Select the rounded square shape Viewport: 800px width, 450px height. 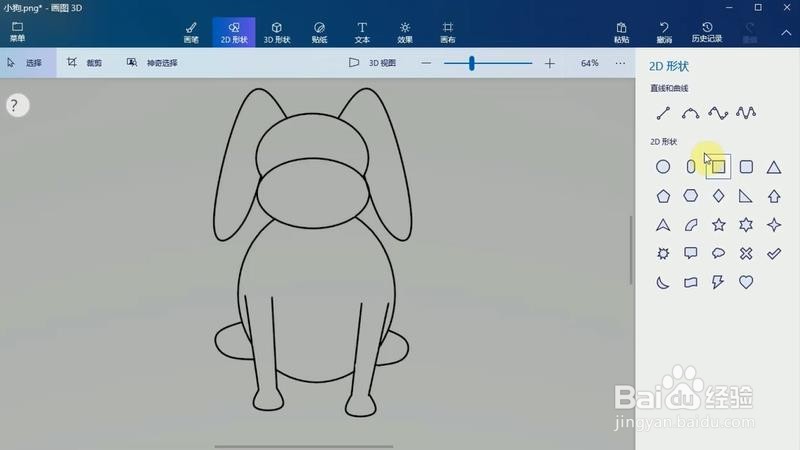coord(746,167)
